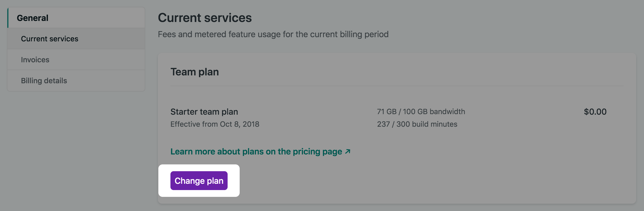Click the green active marker beside General
Screen dimensions: 644x211
coord(8,18)
